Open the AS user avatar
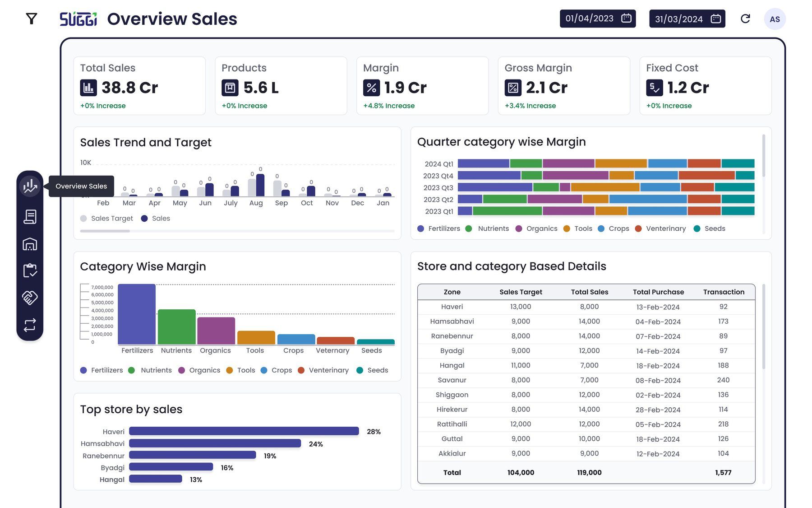Viewport: 812px width, 508px height. (775, 19)
